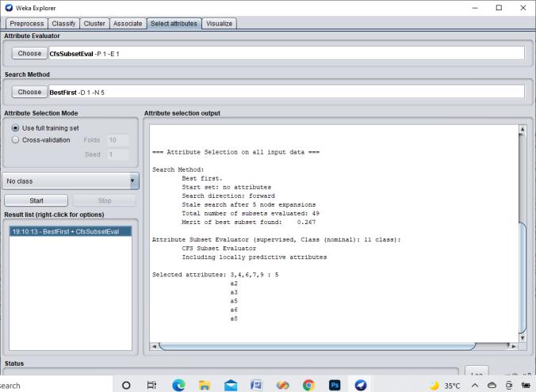Open the multicolored app icon beside Chrome
Screen dimensions: 536x392
click(283, 385)
